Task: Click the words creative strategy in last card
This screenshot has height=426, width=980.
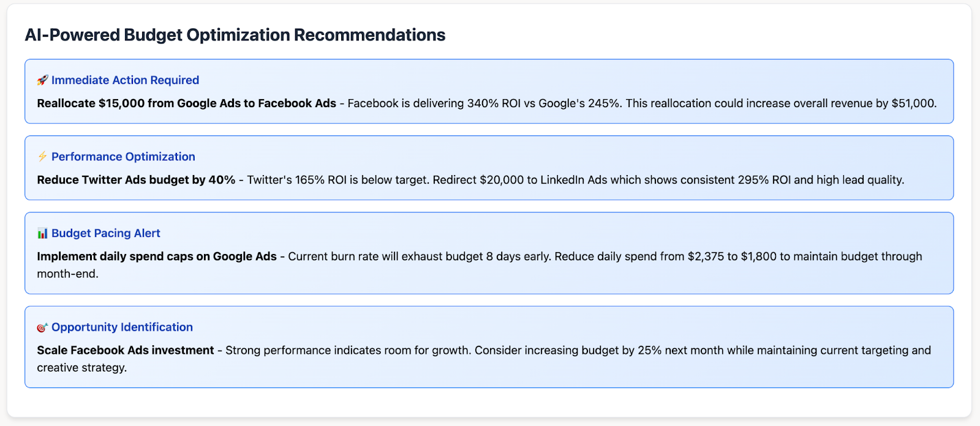Action: 81,368
